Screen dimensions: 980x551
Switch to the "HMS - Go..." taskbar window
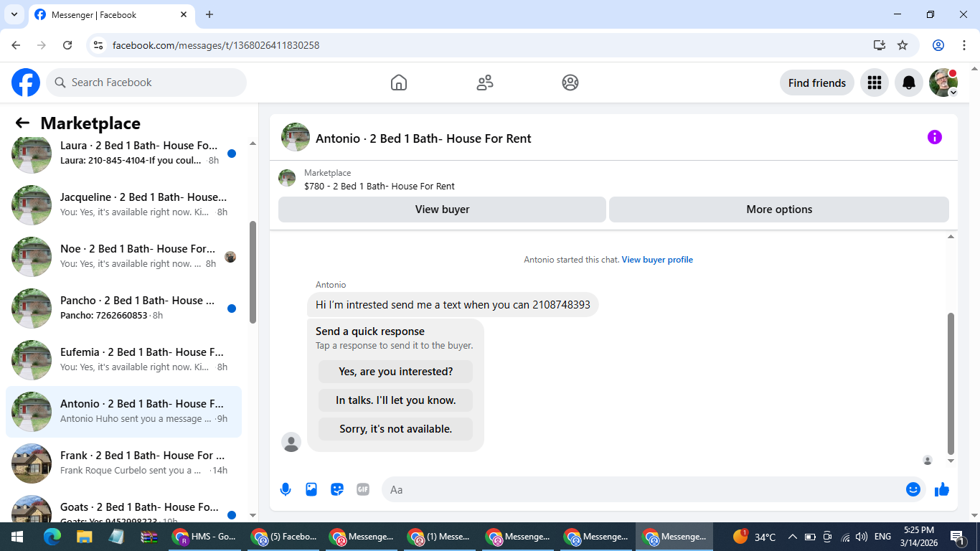click(205, 537)
